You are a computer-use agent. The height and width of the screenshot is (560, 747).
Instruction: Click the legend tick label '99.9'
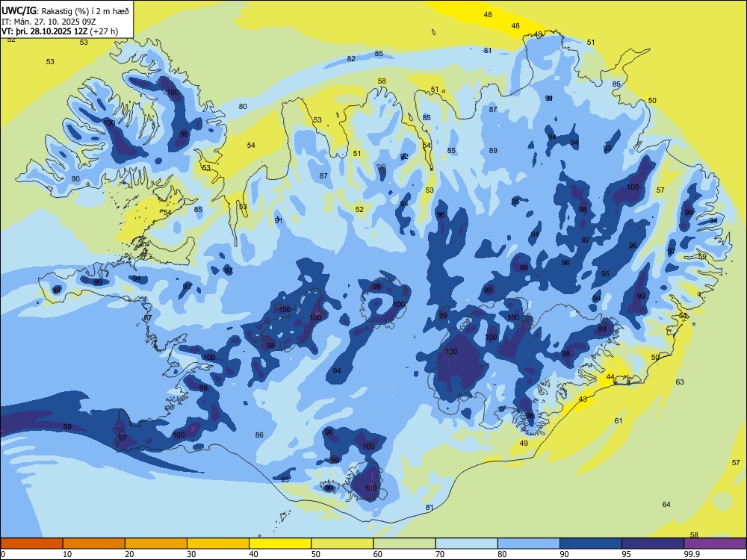(x=692, y=554)
